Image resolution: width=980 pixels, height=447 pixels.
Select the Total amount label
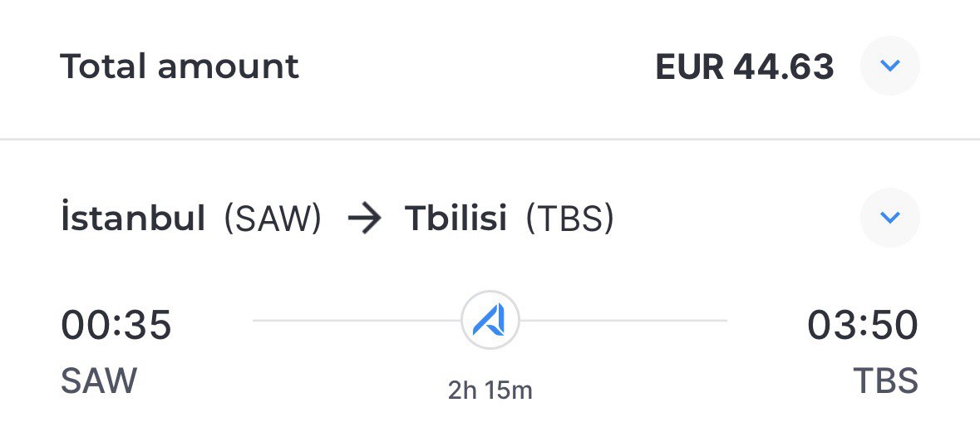(x=180, y=66)
